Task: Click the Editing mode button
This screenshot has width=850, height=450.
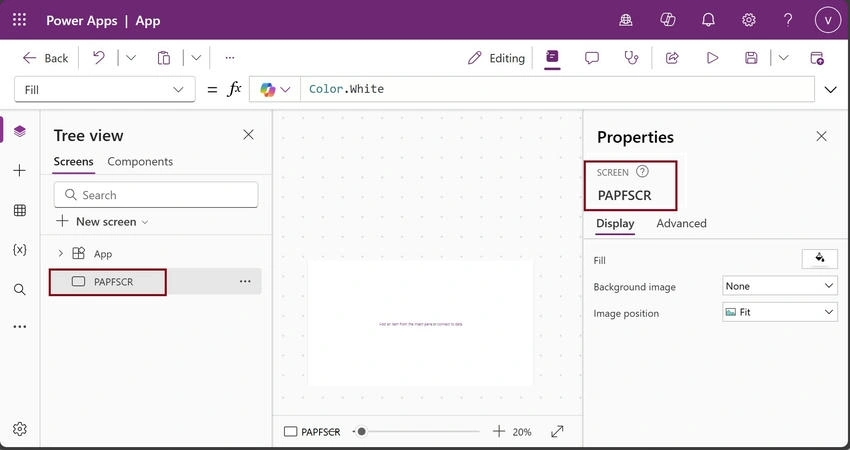Action: click(x=496, y=58)
